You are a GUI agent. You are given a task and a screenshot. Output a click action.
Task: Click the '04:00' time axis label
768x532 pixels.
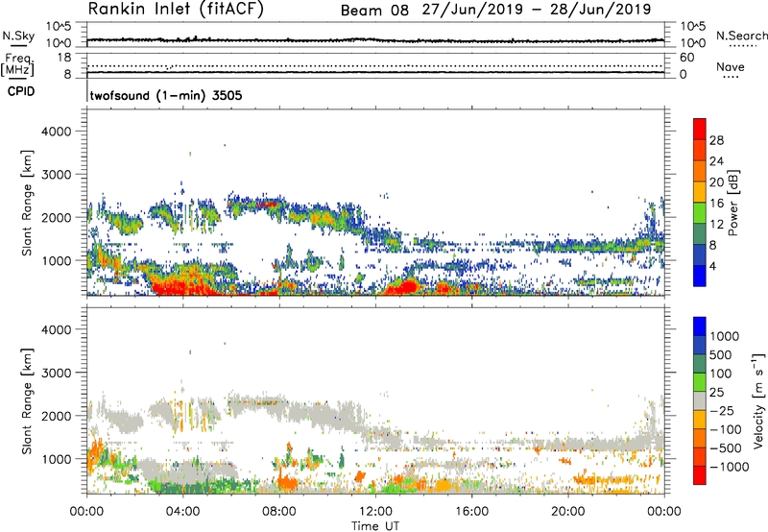tap(182, 512)
